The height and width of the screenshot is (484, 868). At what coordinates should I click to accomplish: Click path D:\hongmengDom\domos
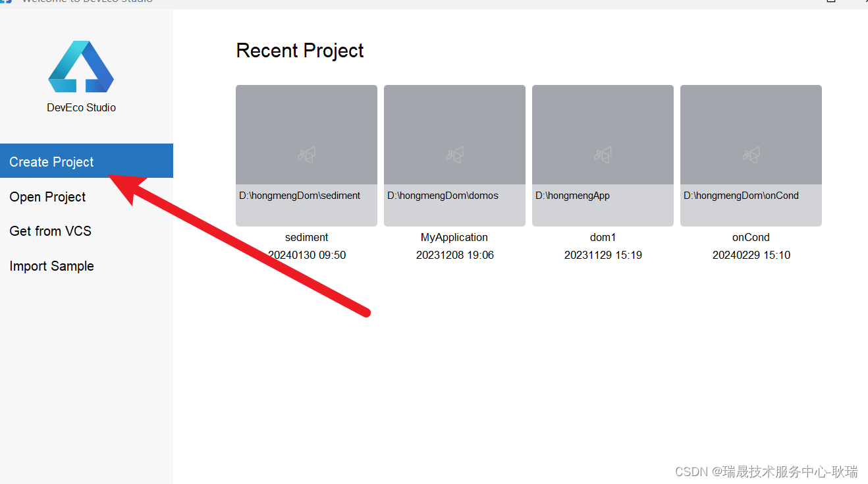(443, 196)
